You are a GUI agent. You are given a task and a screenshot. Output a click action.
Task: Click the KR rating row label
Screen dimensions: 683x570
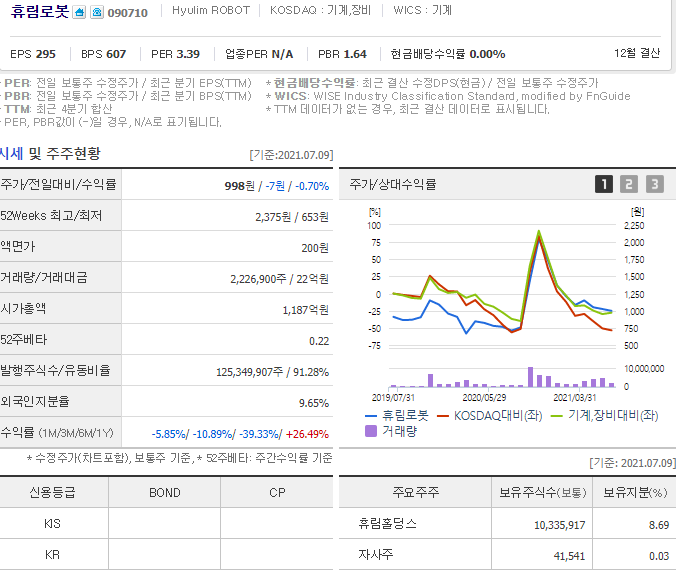pyautogui.click(x=52, y=555)
